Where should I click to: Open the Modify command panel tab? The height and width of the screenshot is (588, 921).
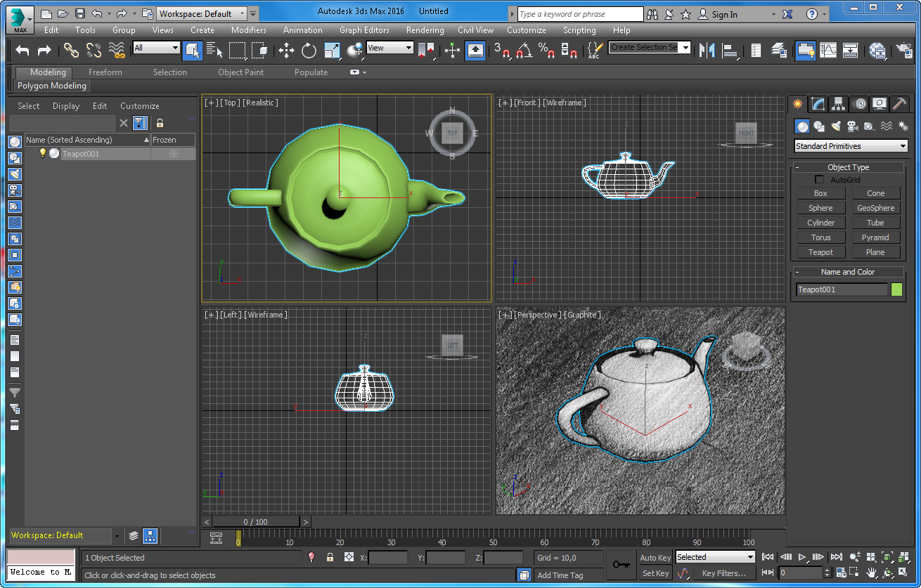pos(818,104)
